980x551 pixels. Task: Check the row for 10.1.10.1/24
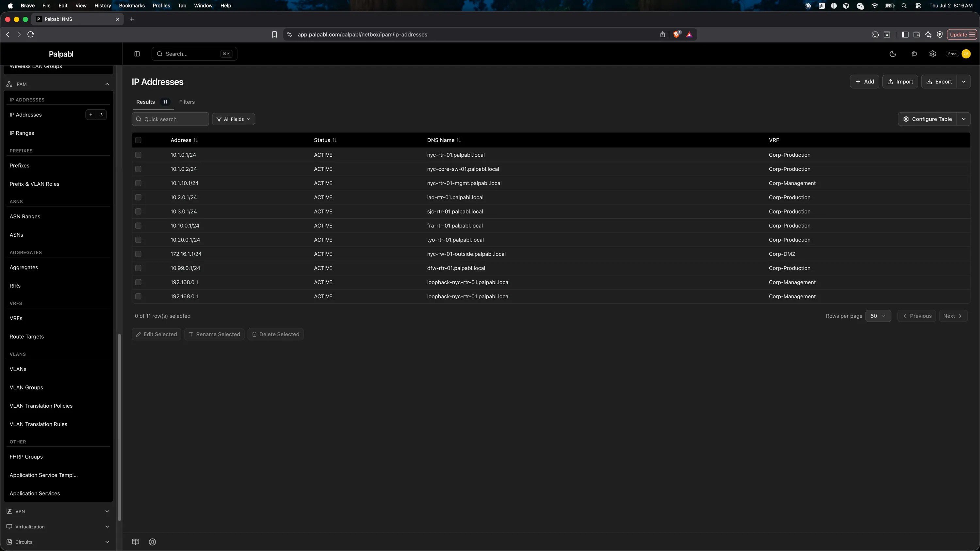tap(138, 183)
